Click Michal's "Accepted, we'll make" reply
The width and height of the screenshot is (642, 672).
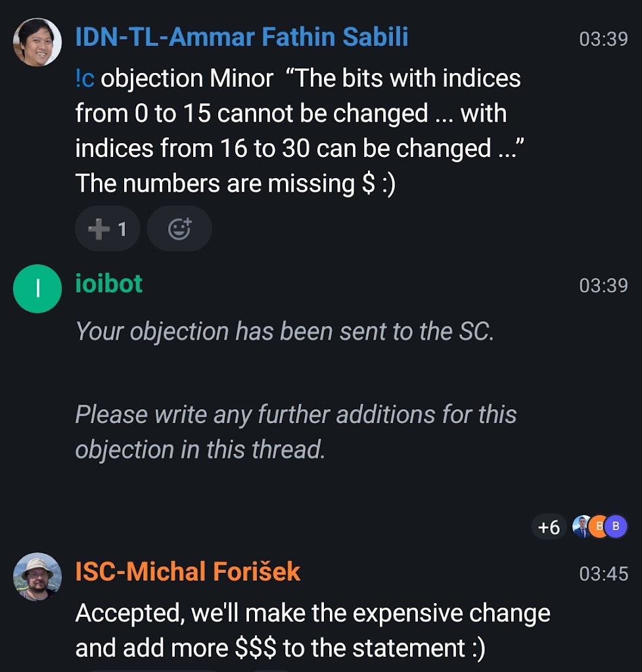[x=313, y=631]
